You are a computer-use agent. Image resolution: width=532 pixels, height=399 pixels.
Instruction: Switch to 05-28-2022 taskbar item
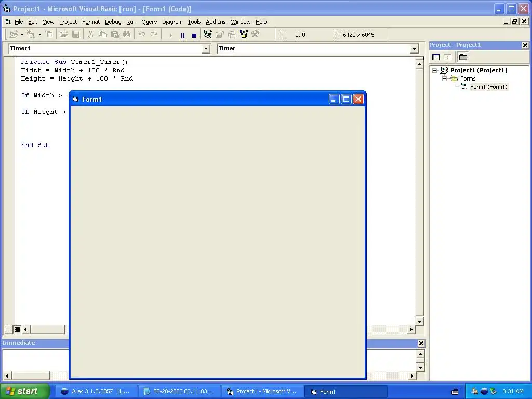click(179, 392)
